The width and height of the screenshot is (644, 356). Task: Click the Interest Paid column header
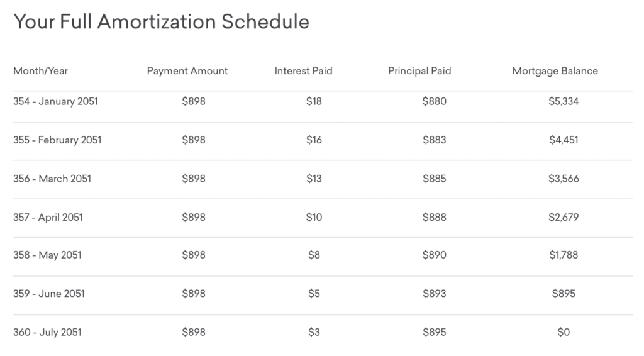[x=303, y=71]
